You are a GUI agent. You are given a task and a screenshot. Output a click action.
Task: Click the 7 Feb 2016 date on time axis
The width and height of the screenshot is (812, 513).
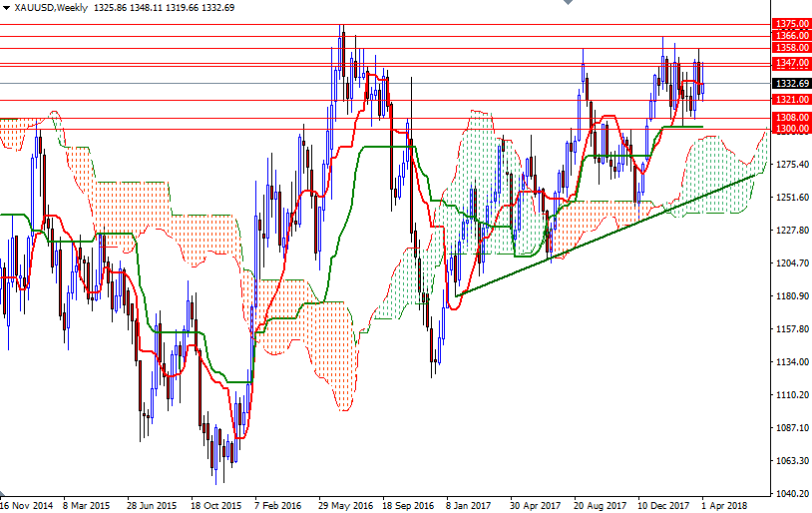[x=279, y=505]
